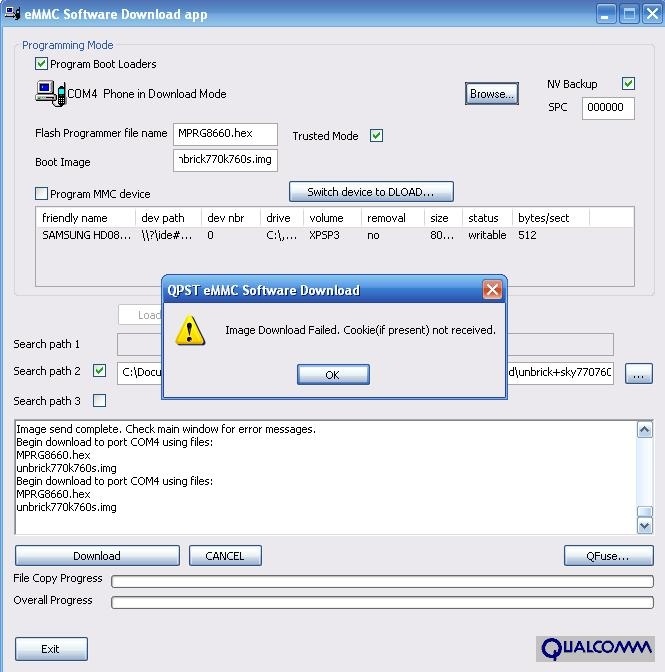The height and width of the screenshot is (672, 665).
Task: Click the 'writable' status cell
Action: 487,235
